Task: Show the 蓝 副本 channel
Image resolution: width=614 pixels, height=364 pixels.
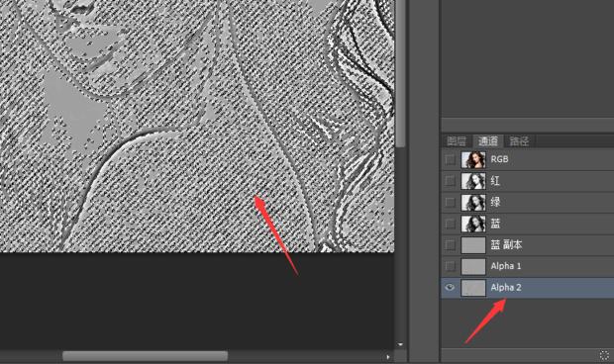Action: tap(451, 245)
